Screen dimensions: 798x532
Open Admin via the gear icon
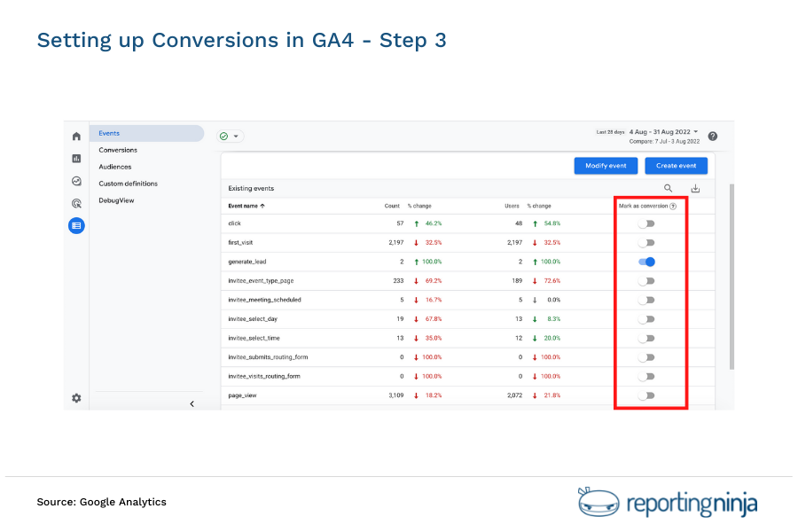(x=77, y=399)
